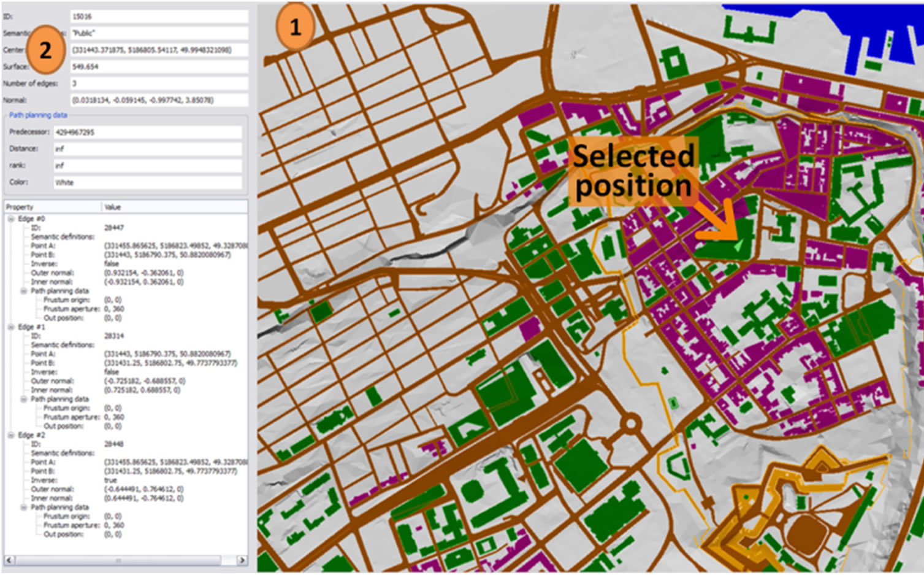The image size is (924, 575).
Task: Sort by the Property column header
Action: 21,207
